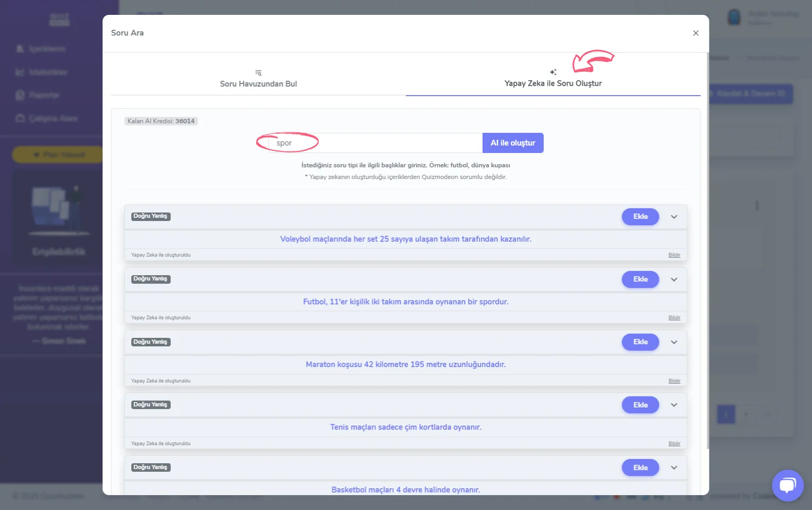812x510 pixels.
Task: Expand the Tenis question chevron
Action: [x=674, y=405]
